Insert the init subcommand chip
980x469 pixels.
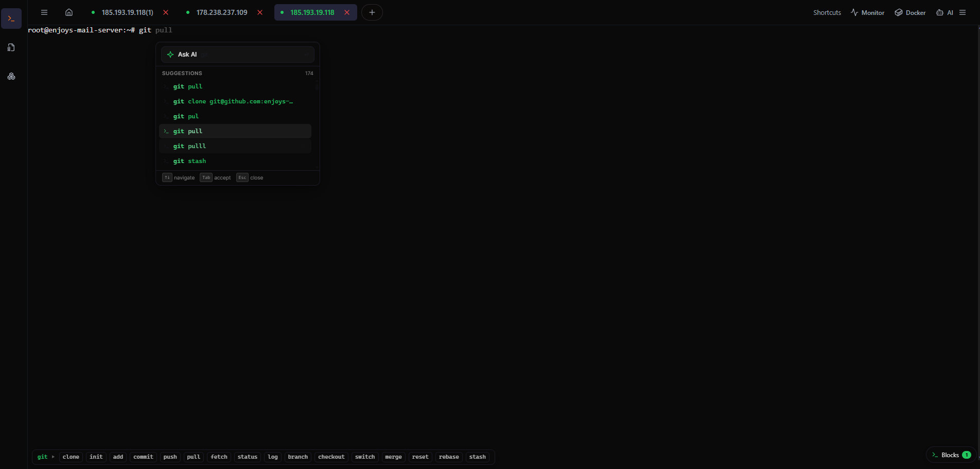96,457
